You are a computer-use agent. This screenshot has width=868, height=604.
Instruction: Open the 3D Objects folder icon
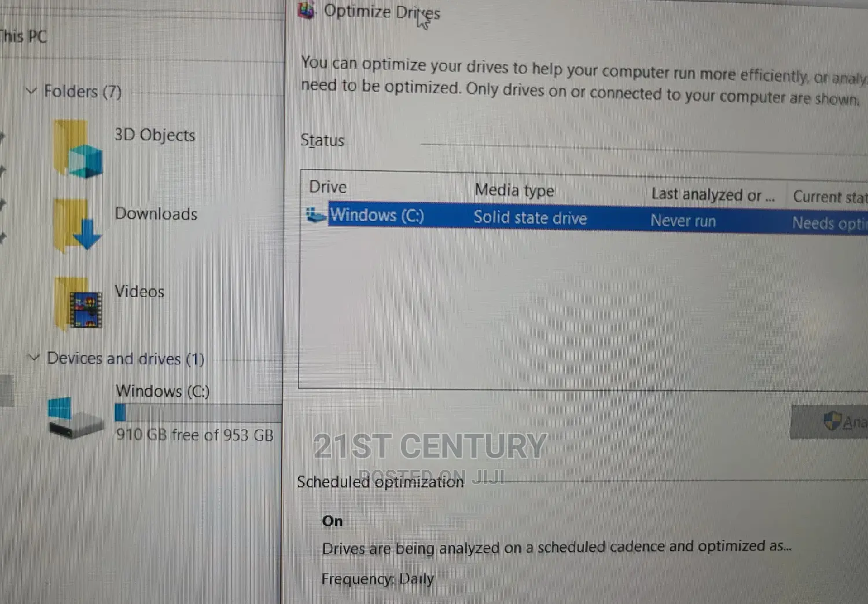tap(78, 149)
